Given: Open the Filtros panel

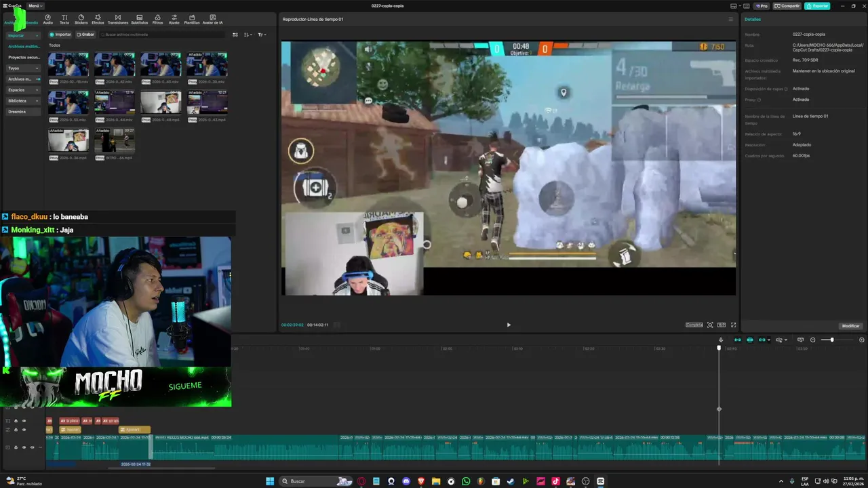Looking at the screenshot, I should click(x=157, y=19).
